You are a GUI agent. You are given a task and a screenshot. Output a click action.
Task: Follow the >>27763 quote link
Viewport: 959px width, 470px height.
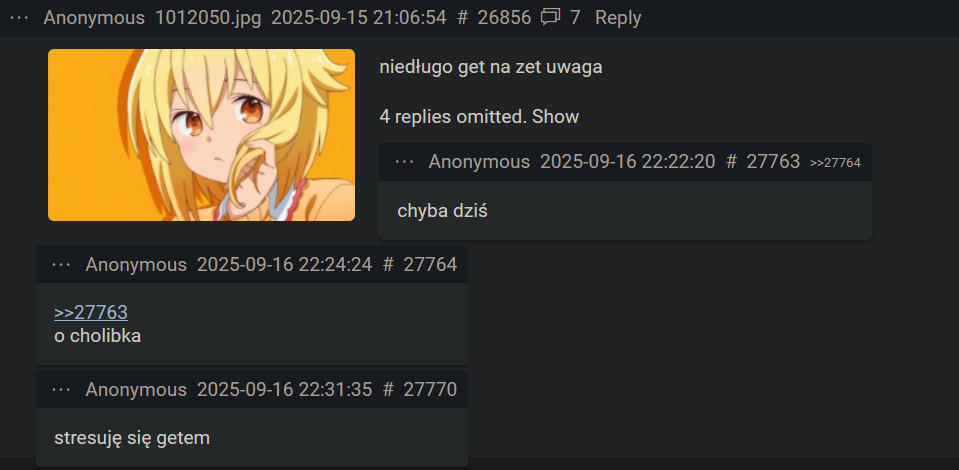91,312
